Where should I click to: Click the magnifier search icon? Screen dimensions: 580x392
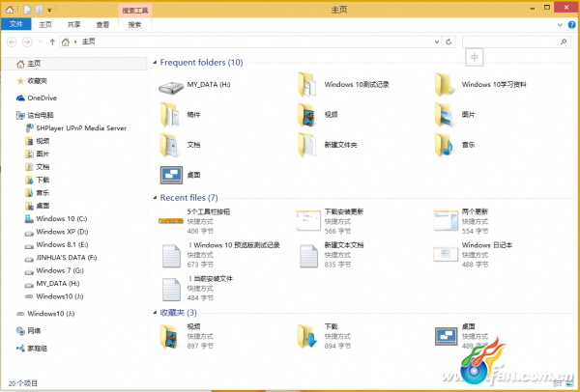tap(564, 42)
